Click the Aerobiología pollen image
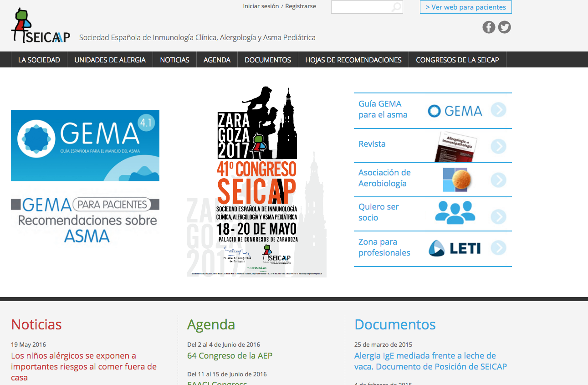The height and width of the screenshot is (385, 588). [458, 180]
